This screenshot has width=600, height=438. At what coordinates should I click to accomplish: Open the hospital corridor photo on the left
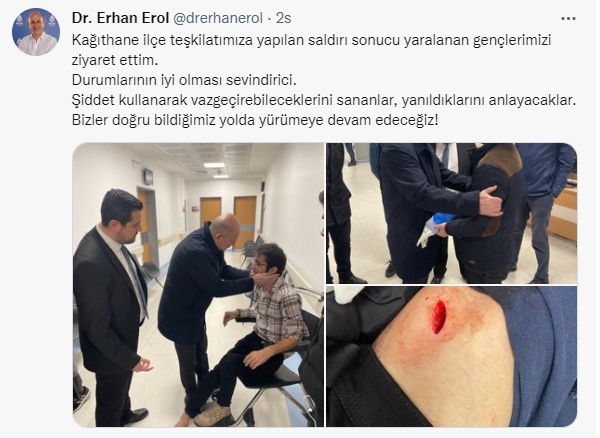(198, 285)
